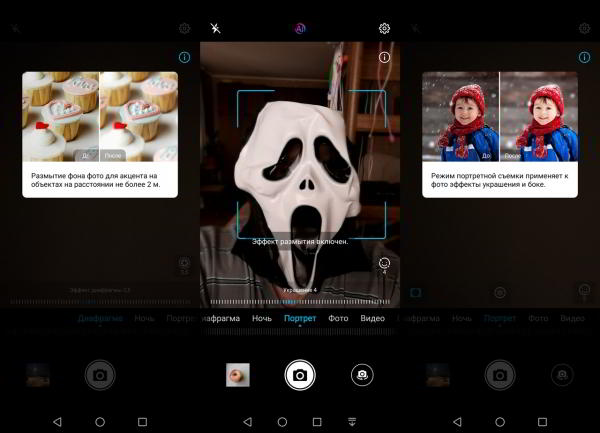This screenshot has height=433, width=600.
Task: Adjust the beauty level slider in center viewfinder
Action: (300, 300)
